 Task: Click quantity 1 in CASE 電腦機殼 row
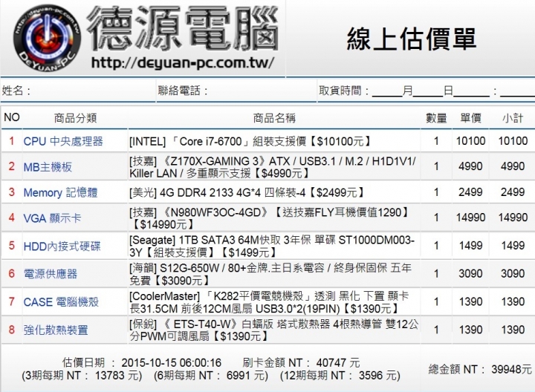[436, 301]
